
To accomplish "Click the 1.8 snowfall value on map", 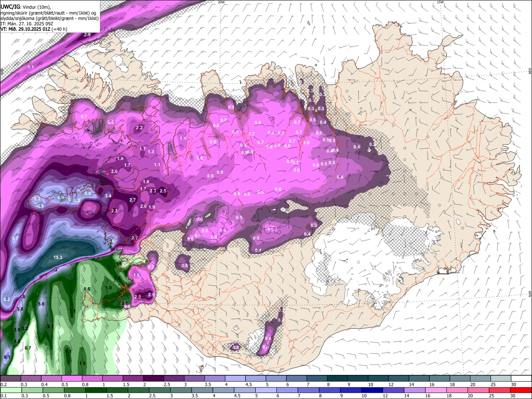I will click(x=146, y=182).
